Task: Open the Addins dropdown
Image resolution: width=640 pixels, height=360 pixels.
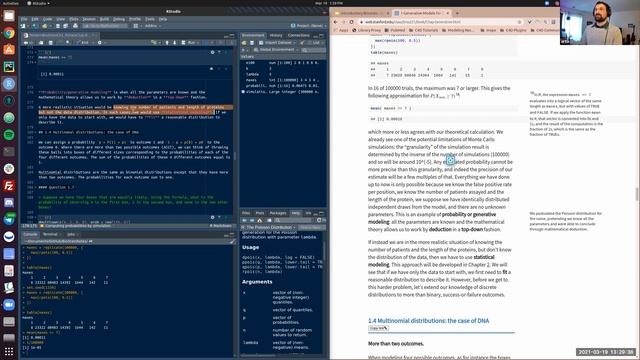Action: coord(153,26)
